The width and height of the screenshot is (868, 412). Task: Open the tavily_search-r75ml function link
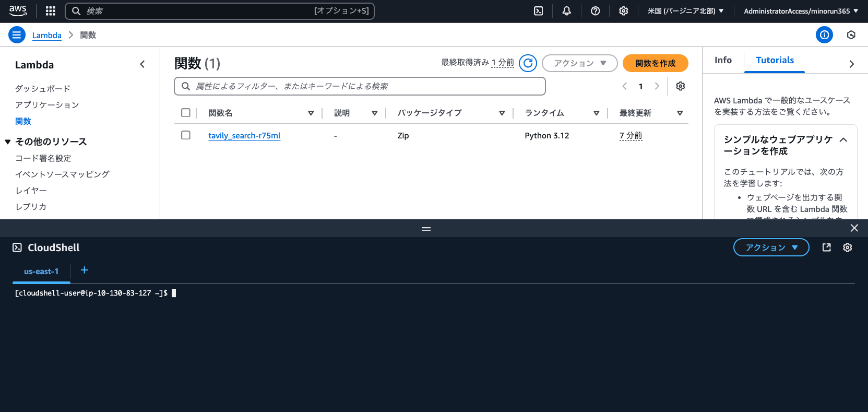coord(244,136)
